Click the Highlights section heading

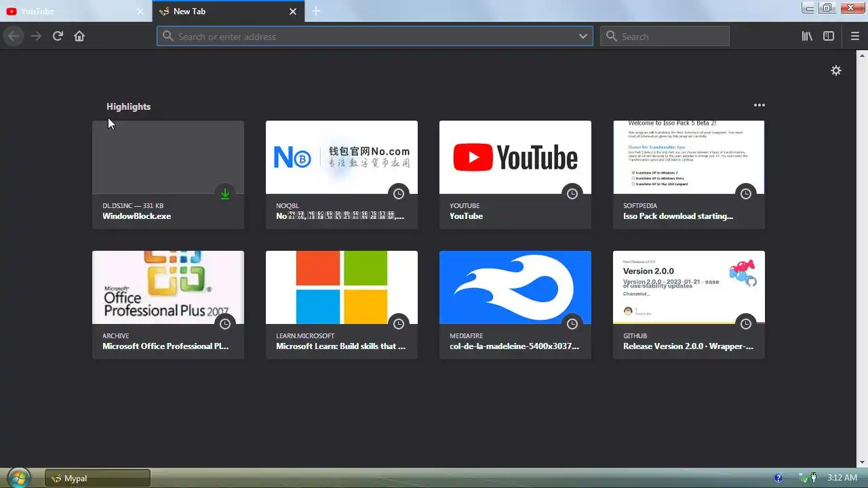coord(128,106)
